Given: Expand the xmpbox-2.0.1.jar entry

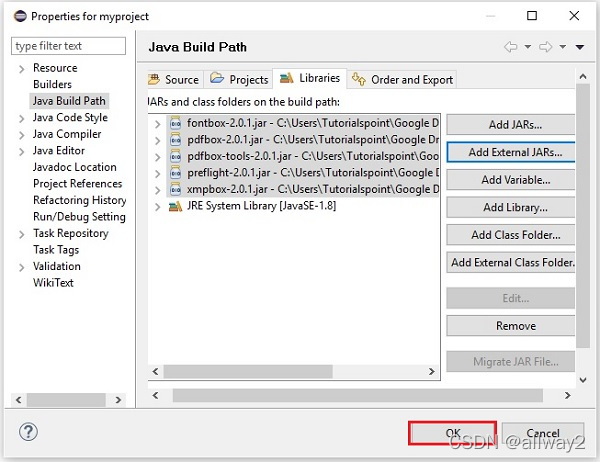Looking at the screenshot, I should point(157,190).
